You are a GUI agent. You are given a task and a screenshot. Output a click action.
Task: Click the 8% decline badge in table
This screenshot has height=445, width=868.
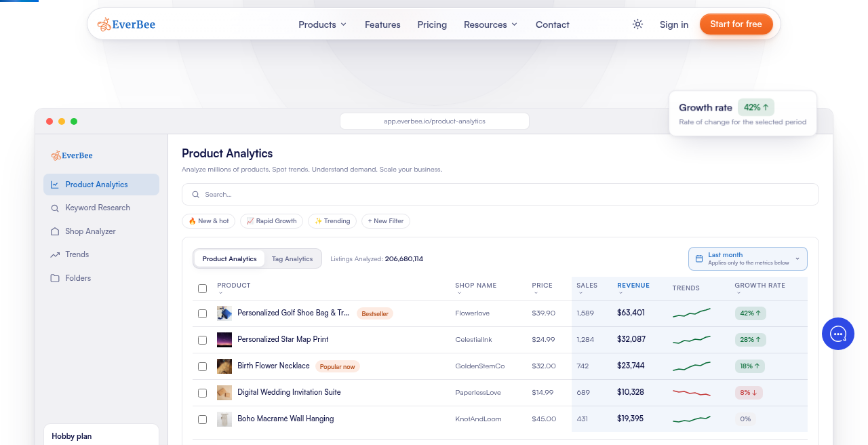(x=749, y=393)
